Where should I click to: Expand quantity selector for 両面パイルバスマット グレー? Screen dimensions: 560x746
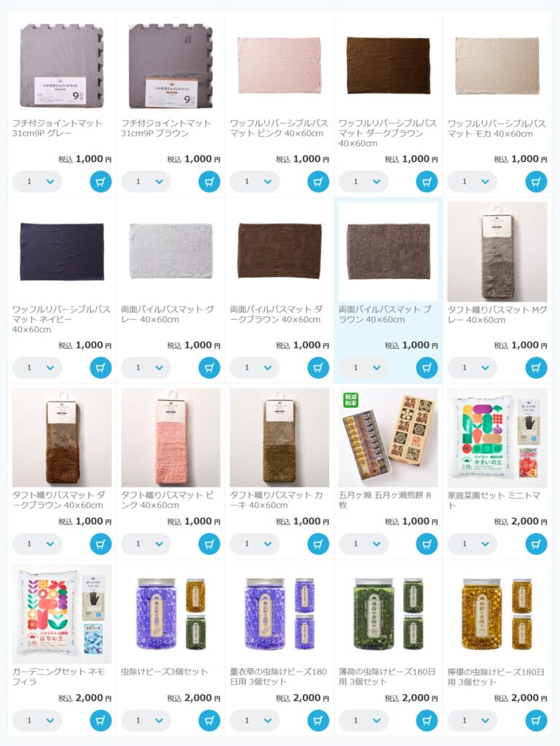coord(146,367)
